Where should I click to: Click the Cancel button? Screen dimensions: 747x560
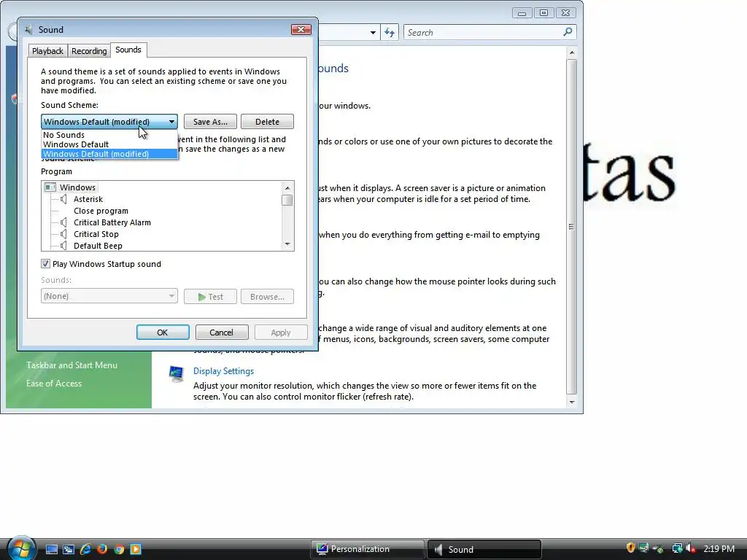222,332
